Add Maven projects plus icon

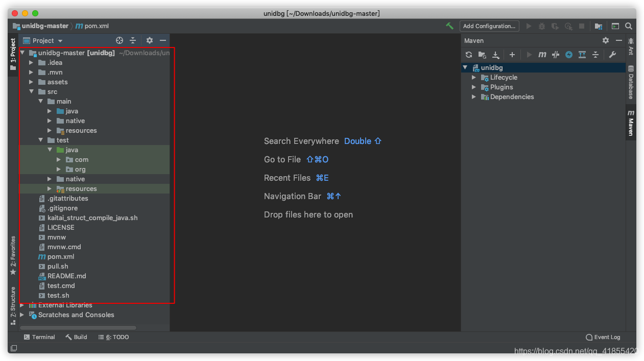512,55
